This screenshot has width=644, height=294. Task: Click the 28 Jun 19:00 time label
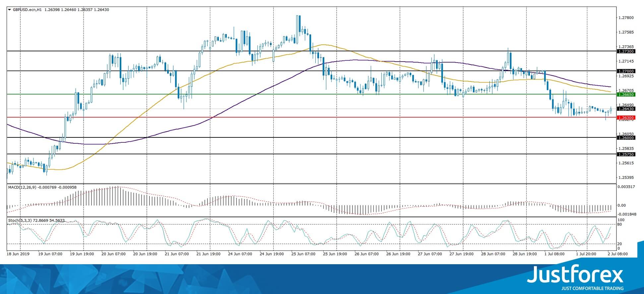pyautogui.click(x=525, y=254)
